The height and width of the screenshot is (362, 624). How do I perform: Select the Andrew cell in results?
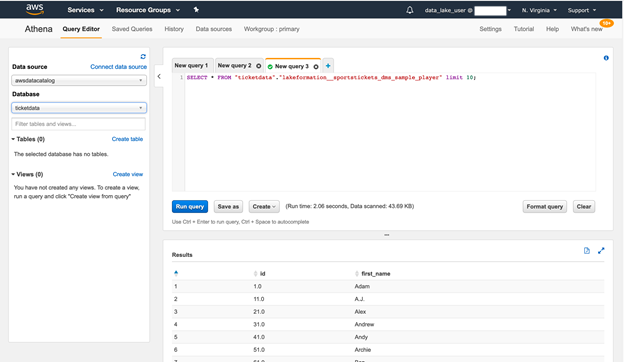[x=364, y=325]
